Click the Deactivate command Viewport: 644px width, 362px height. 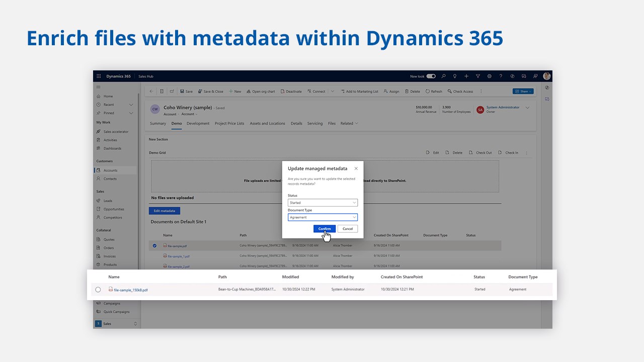click(291, 92)
